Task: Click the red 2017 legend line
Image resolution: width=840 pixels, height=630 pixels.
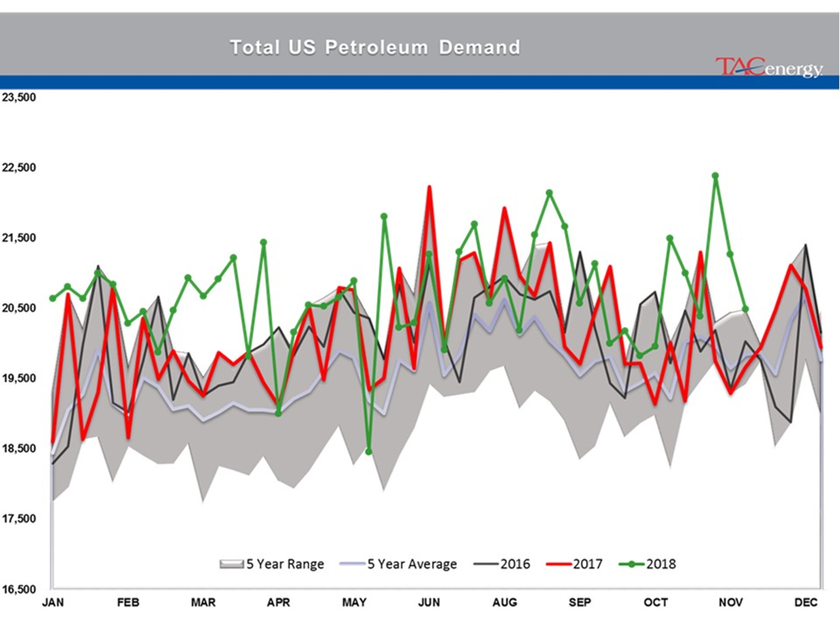Action: point(559,564)
